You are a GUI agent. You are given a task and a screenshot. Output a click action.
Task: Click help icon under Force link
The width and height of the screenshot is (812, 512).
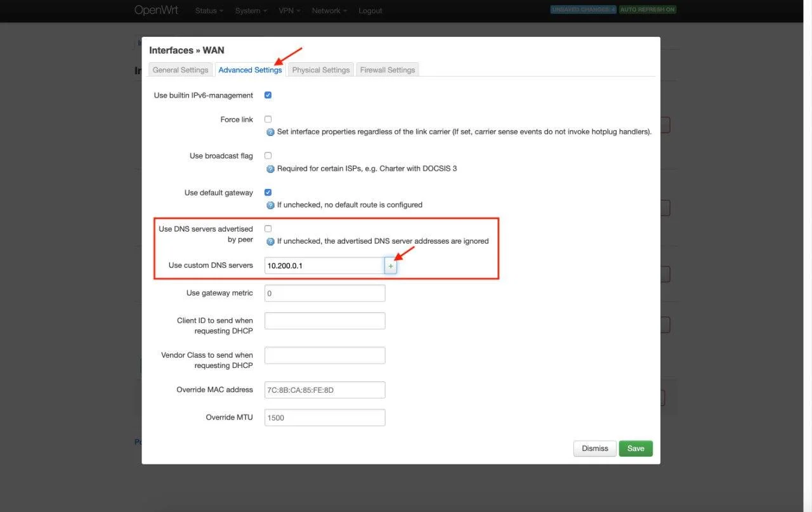click(270, 132)
